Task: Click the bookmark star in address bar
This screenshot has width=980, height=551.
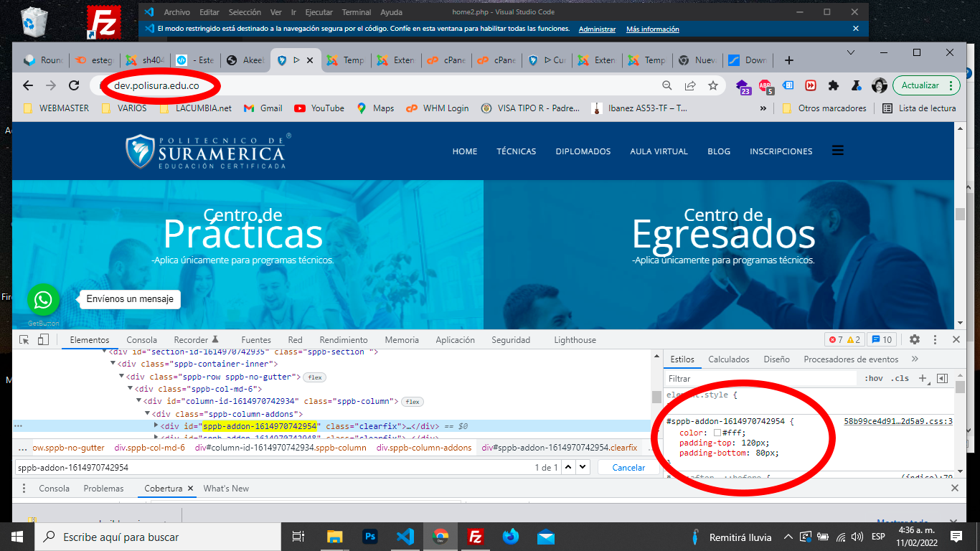Action: pyautogui.click(x=712, y=85)
